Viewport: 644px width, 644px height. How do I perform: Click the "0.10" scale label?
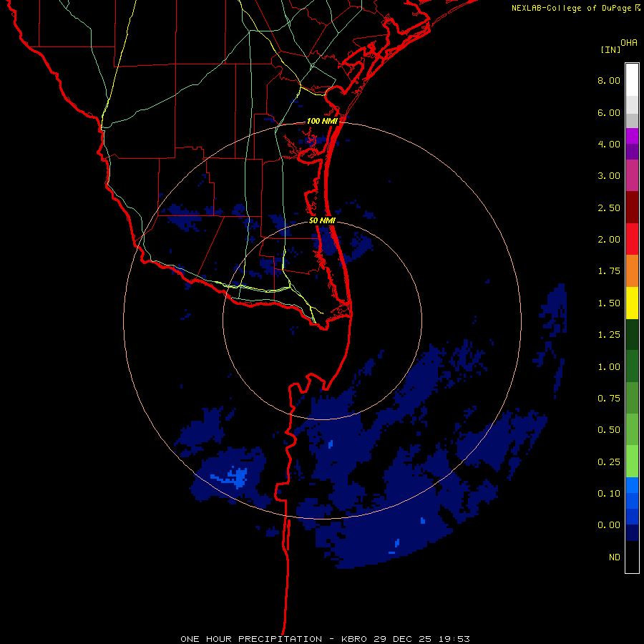click(x=609, y=494)
